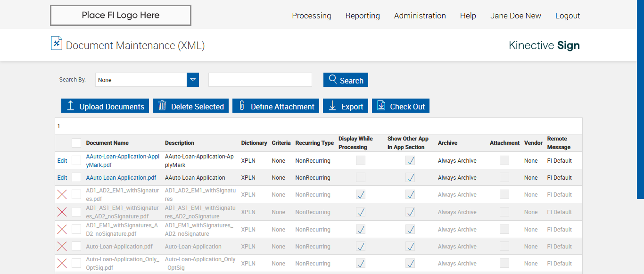The image size is (644, 274).
Task: Check the box for AAuto-Loan-Application-ApplyMark.pdf
Action: pyautogui.click(x=76, y=161)
